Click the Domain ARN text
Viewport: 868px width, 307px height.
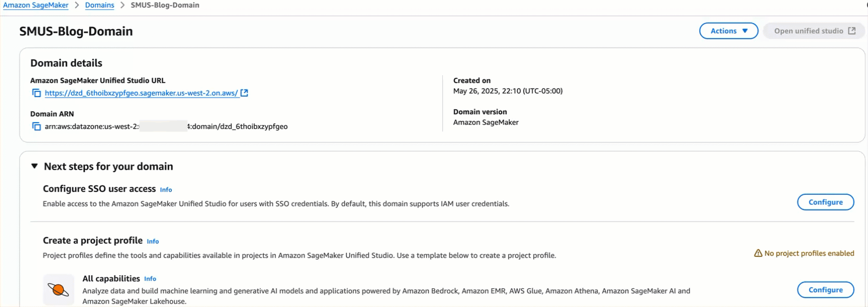pos(166,126)
